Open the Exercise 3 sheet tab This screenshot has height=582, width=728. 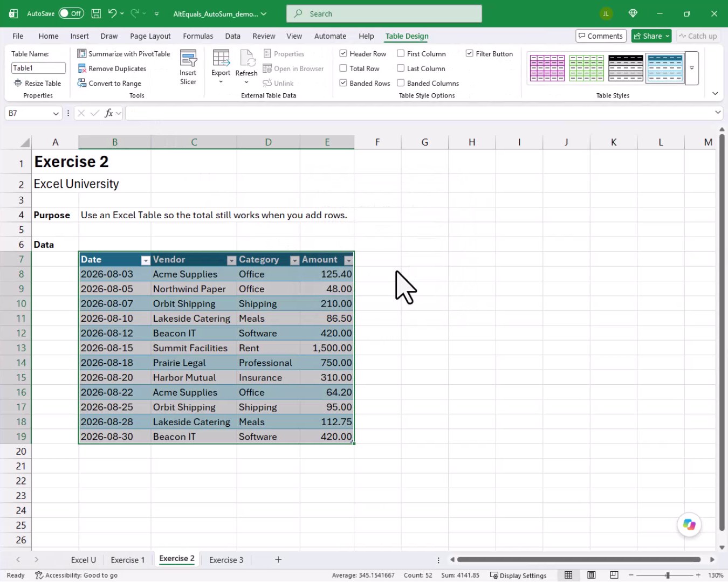(226, 560)
